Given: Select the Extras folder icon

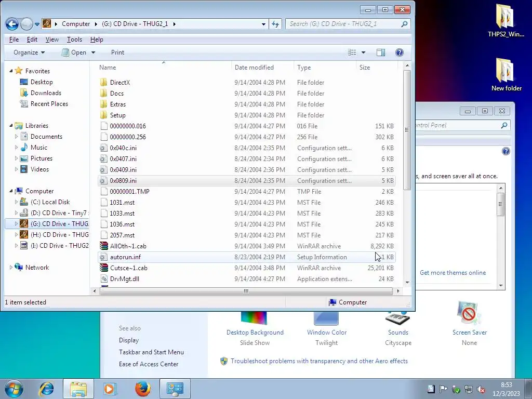Looking at the screenshot, I should point(104,104).
